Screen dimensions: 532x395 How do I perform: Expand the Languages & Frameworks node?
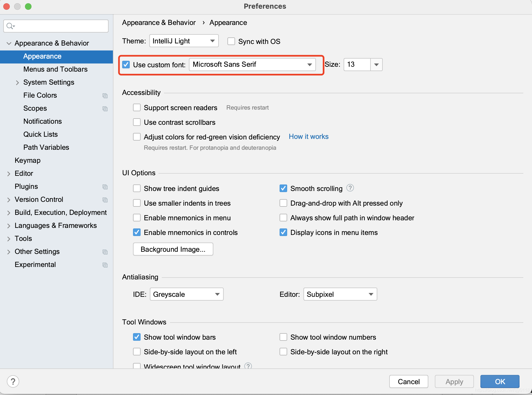tap(9, 226)
